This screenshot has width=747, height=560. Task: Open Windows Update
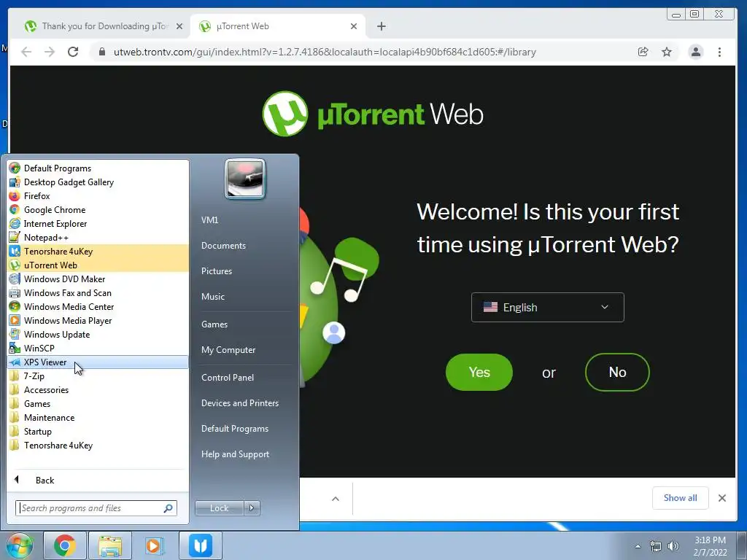point(98,334)
